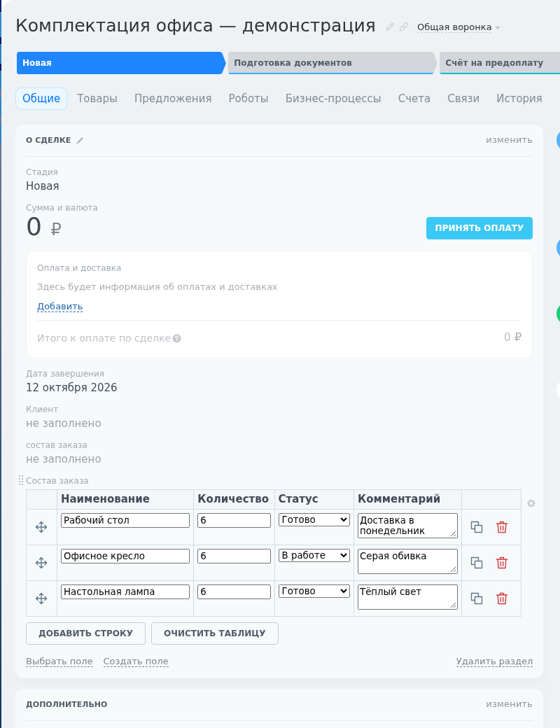Focus quantity field in Офисное кресло row
This screenshot has width=560, height=728.
234,556
